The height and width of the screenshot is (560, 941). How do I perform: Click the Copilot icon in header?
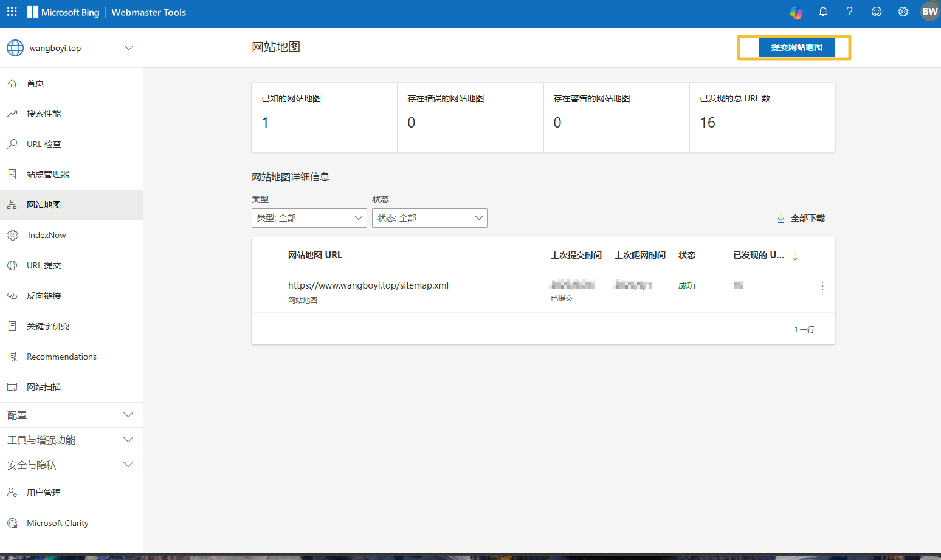tap(796, 12)
